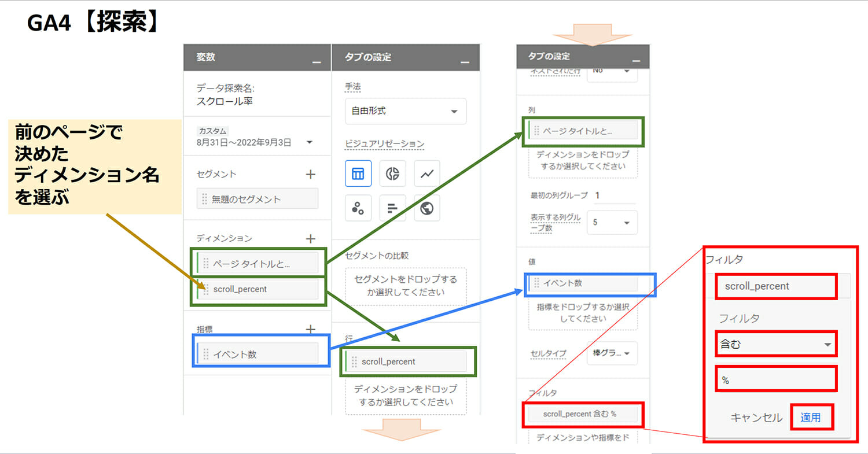The height and width of the screenshot is (454, 868).
Task: Select the geo map globe visualization icon
Action: (x=427, y=208)
